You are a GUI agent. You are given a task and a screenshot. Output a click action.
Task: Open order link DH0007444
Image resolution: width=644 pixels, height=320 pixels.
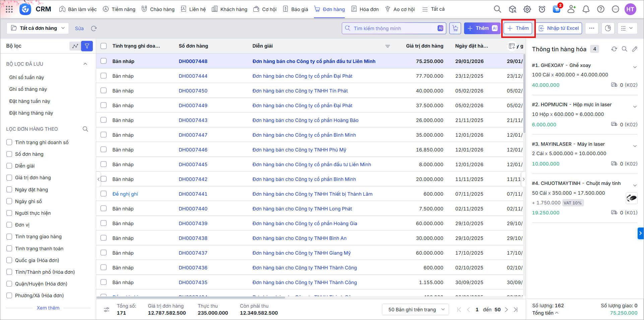(x=193, y=76)
